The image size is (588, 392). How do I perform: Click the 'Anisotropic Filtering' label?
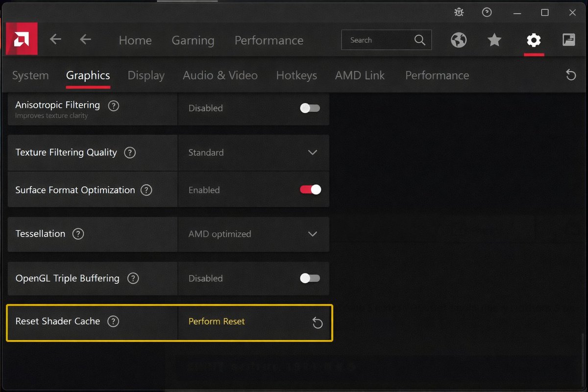coord(58,105)
